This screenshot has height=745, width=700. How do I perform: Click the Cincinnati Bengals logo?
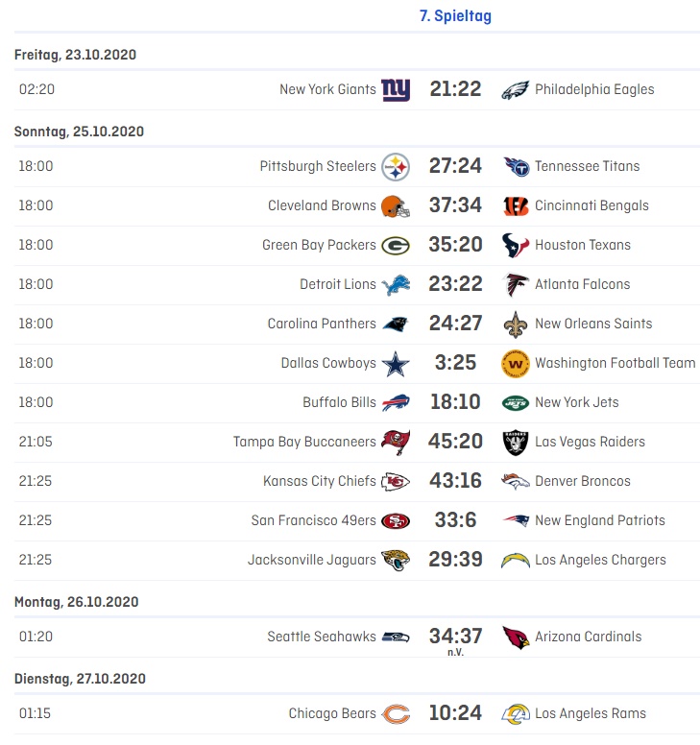click(x=516, y=205)
